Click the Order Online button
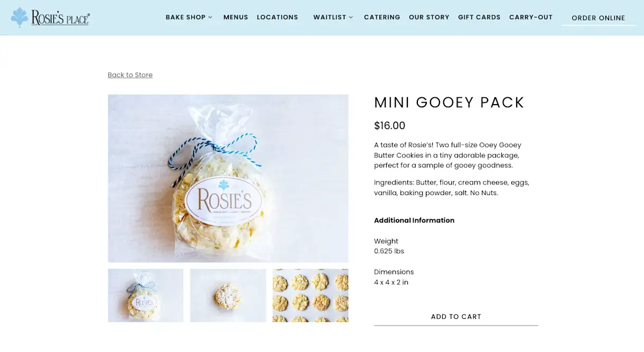Screen dimensions: 644x352 599,18
